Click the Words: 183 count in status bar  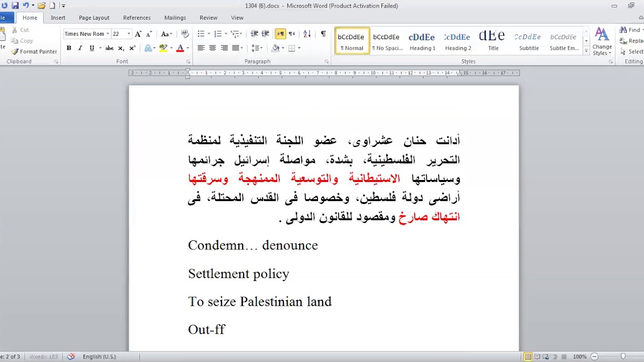(x=43, y=356)
